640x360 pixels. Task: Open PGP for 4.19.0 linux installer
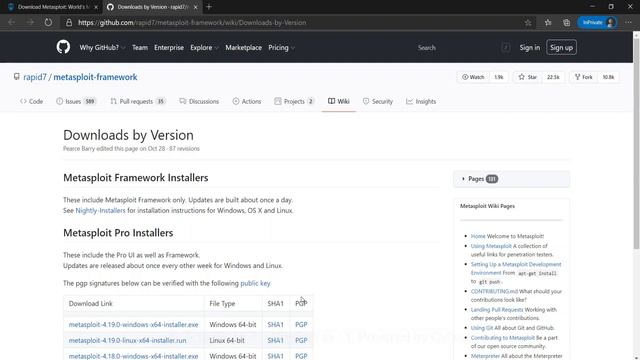click(x=301, y=340)
